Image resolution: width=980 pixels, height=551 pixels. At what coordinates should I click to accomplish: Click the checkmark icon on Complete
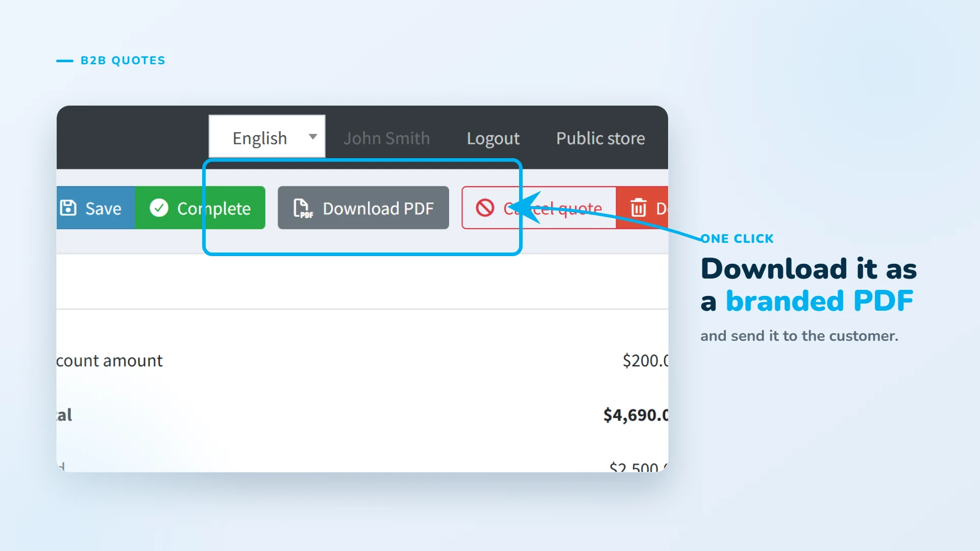pyautogui.click(x=159, y=208)
